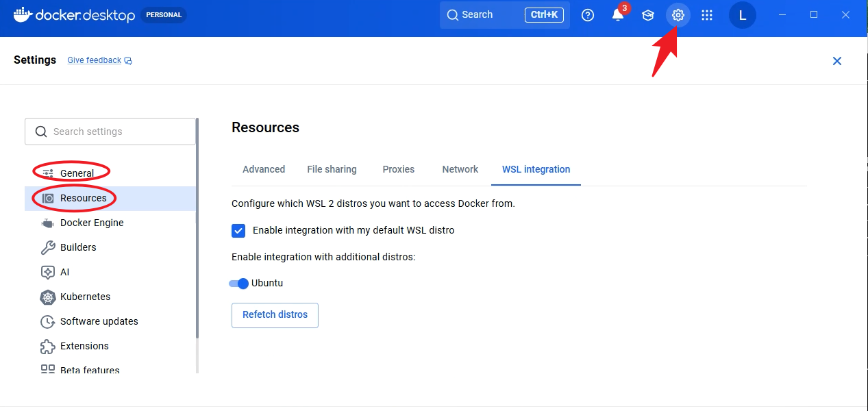This screenshot has width=868, height=411.
Task: Open the apps grid icon
Action: 708,15
